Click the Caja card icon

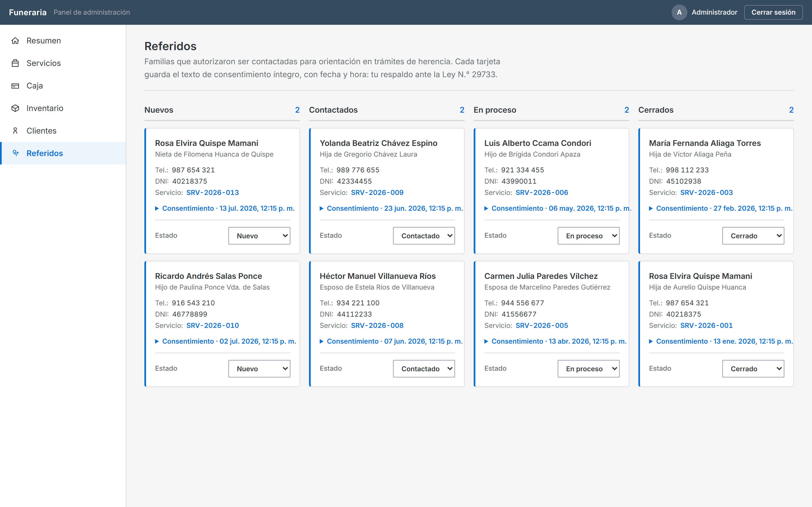pos(15,86)
